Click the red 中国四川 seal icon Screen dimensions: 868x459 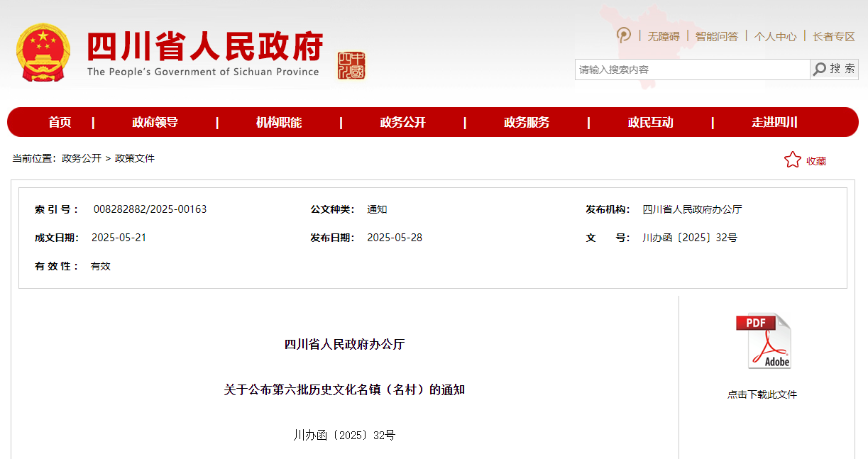coord(351,65)
